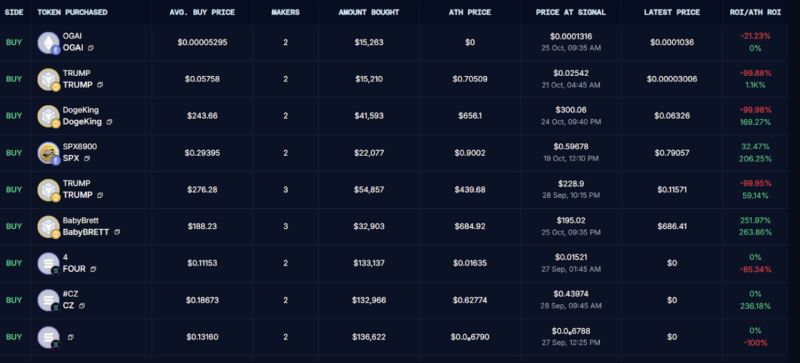The image size is (800, 363).
Task: Copy the BabyBRETT token address
Action: click(117, 232)
